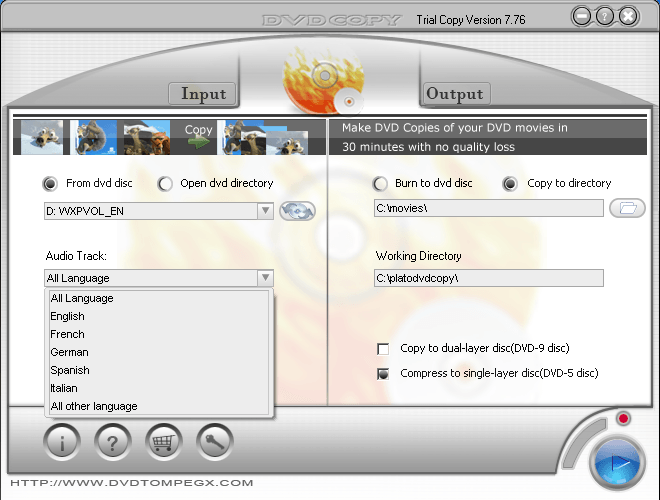Click the DVD drive refresh icon
This screenshot has height=500, width=660.
297,211
